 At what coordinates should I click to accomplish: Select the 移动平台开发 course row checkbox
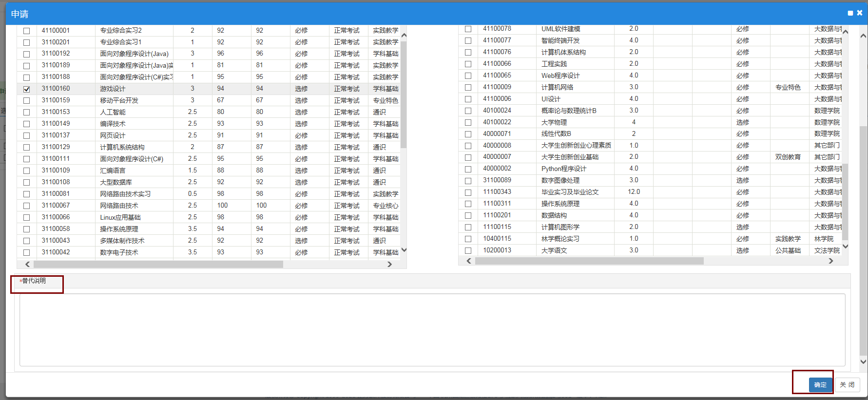tap(27, 101)
